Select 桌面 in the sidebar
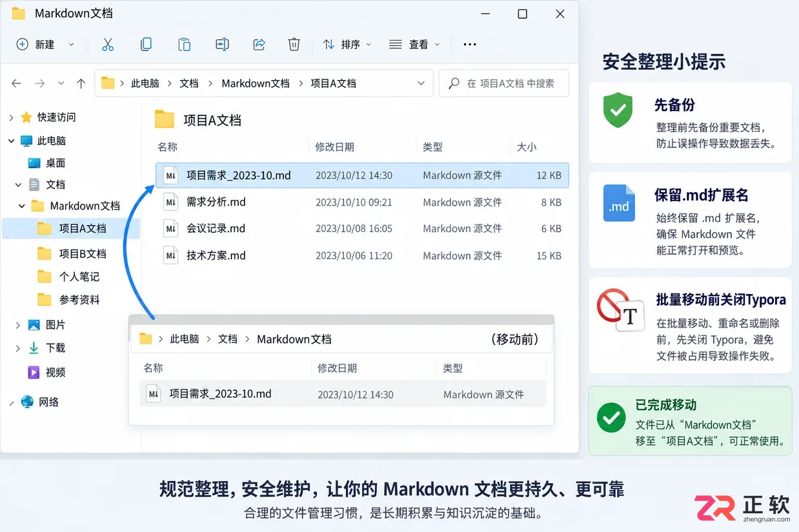This screenshot has height=532, width=799. pos(56,163)
